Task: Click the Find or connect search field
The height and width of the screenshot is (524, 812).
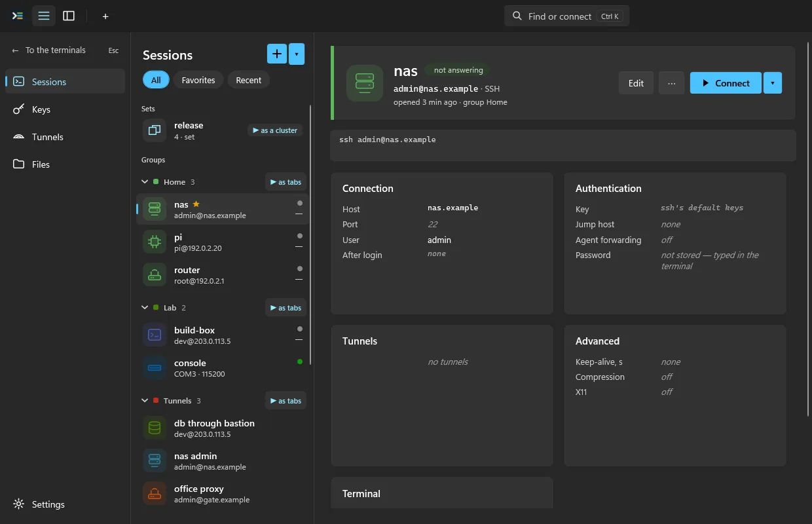Action: pyautogui.click(x=566, y=16)
